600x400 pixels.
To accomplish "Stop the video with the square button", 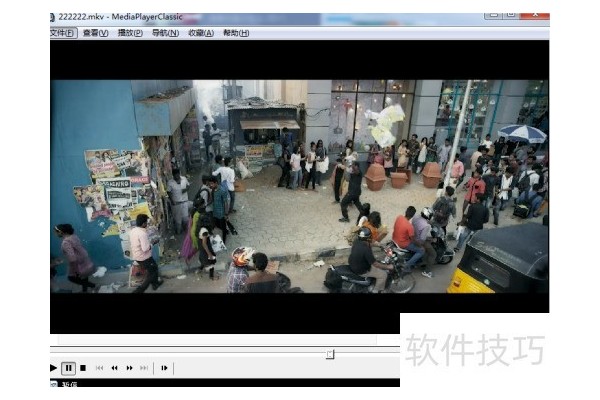I will (83, 368).
